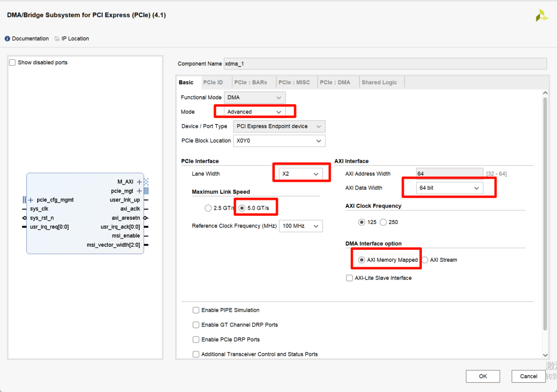Expand the pcie_cfg_mgmt interface plus icon

pyautogui.click(x=31, y=200)
